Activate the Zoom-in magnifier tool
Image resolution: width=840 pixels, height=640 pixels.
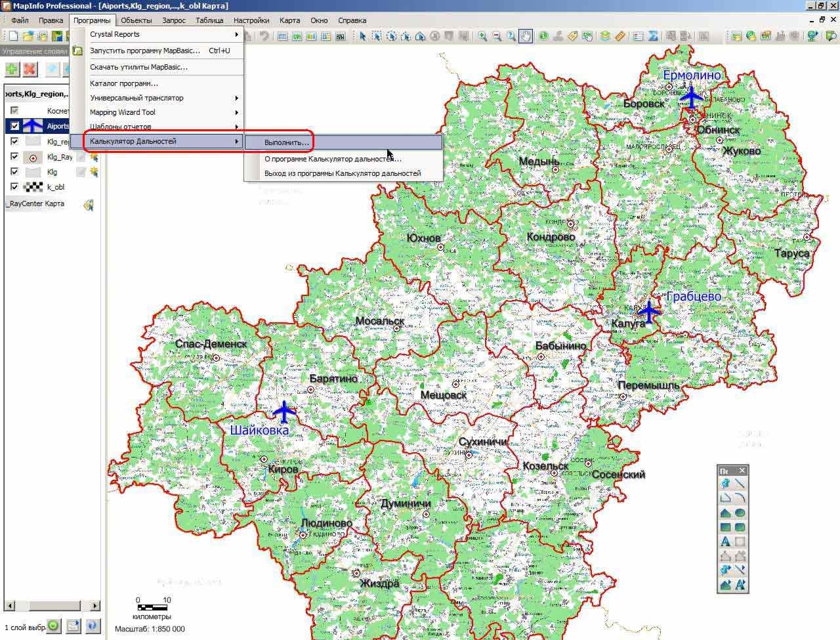(x=482, y=36)
